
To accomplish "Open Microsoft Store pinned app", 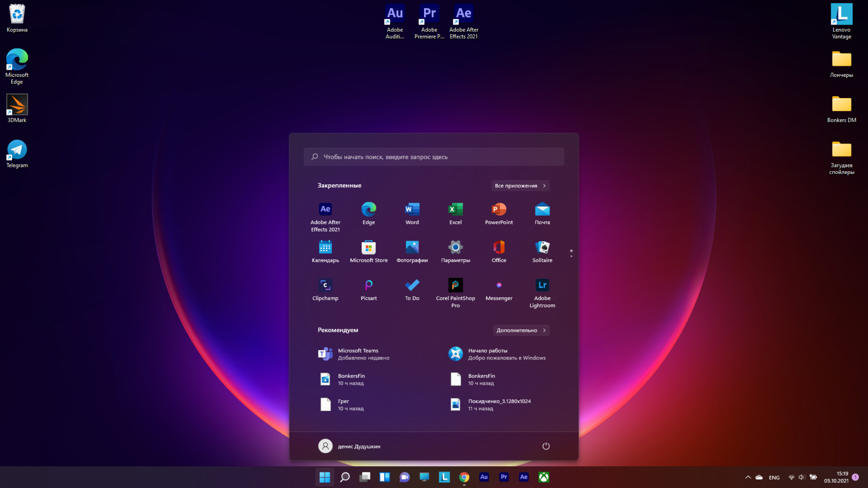I will tap(368, 252).
